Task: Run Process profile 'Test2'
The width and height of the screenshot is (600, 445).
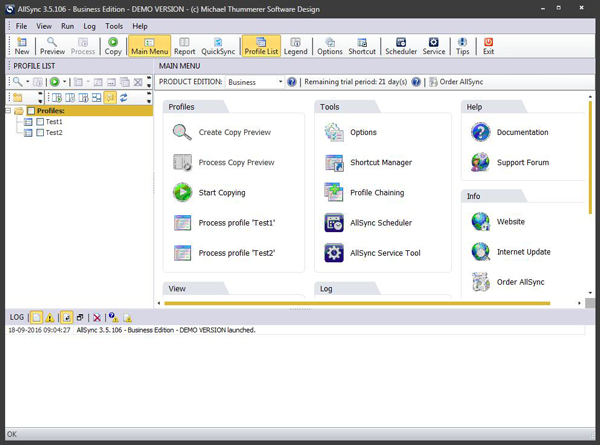Action: coord(225,253)
